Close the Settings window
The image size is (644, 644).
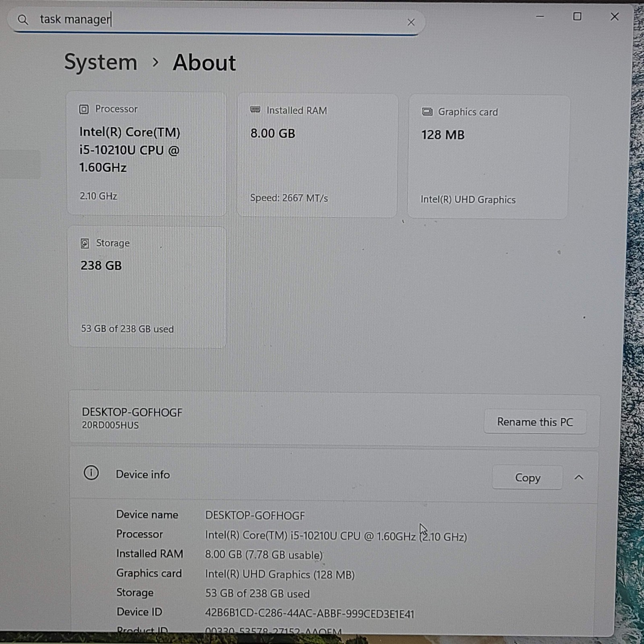pyautogui.click(x=614, y=17)
